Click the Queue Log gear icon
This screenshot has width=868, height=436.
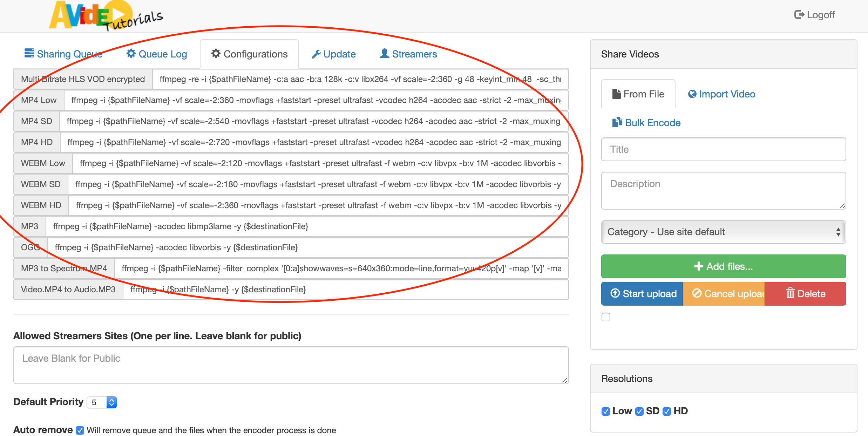[131, 53]
